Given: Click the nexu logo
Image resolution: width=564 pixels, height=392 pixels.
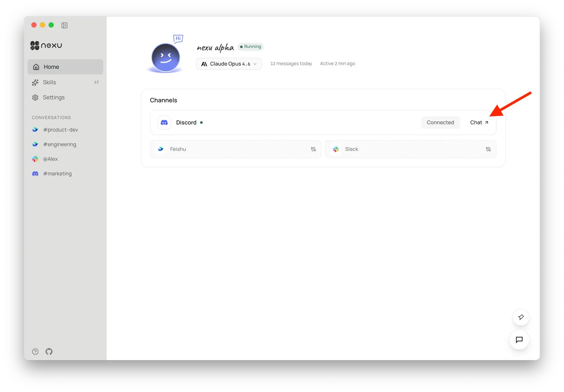Looking at the screenshot, I should click(x=45, y=45).
